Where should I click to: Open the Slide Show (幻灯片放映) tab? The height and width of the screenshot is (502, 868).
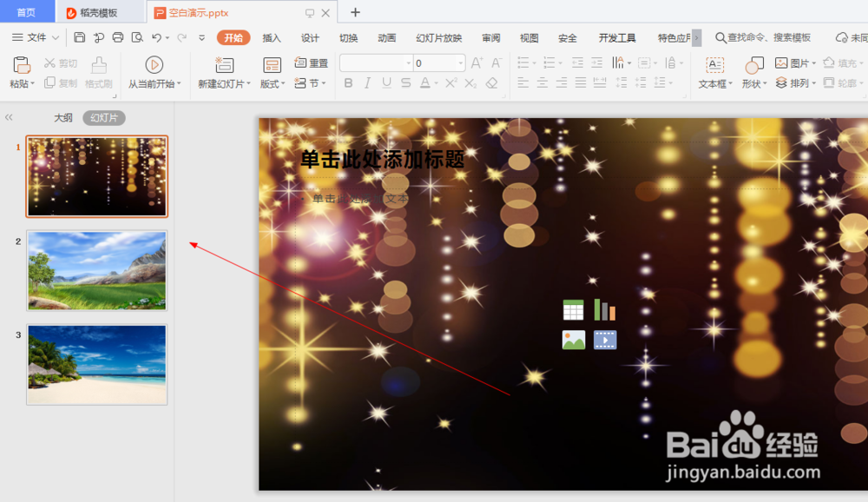pos(439,37)
